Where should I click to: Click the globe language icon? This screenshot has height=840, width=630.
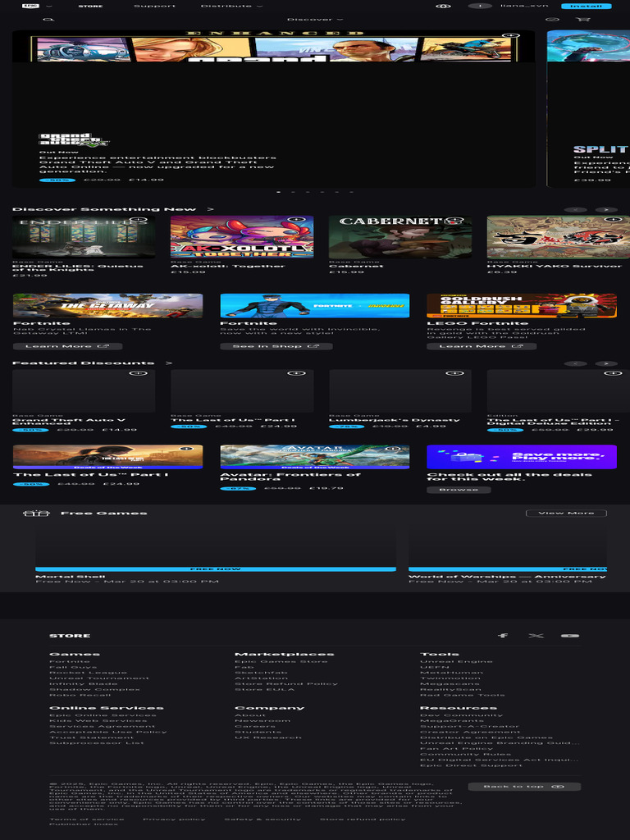coord(443,7)
